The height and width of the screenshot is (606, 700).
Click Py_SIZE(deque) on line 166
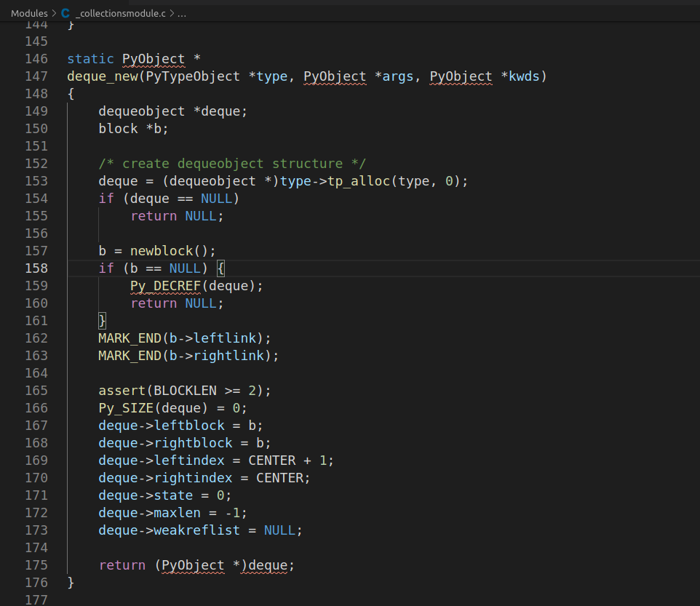pos(153,408)
